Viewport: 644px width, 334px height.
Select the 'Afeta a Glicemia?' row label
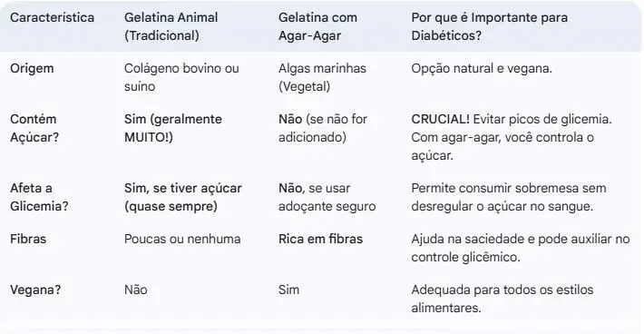tap(39, 197)
